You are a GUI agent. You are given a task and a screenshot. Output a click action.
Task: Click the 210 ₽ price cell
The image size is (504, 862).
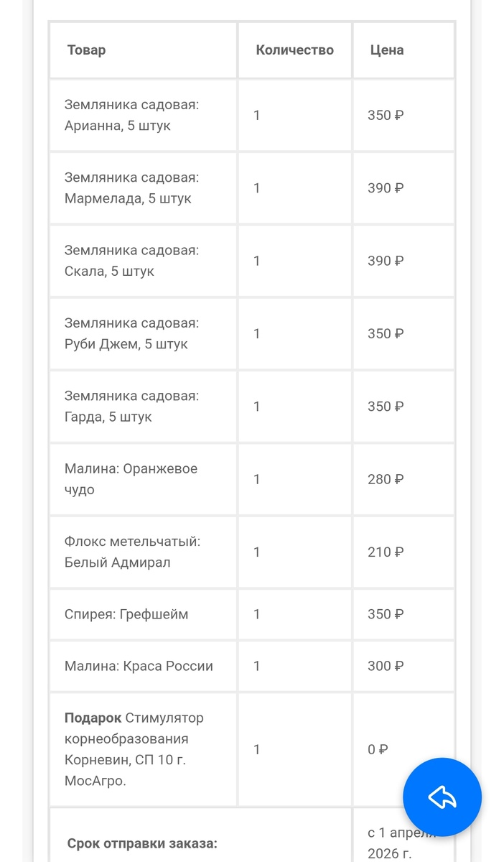click(386, 552)
